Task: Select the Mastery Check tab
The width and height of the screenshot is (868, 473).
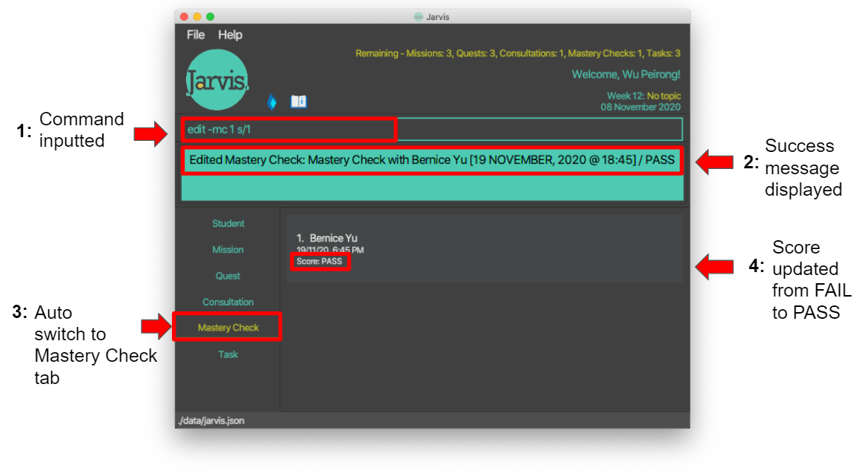Action: [x=228, y=328]
